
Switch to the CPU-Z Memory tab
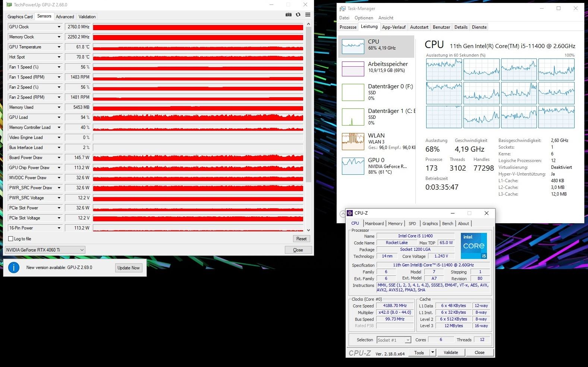point(395,224)
